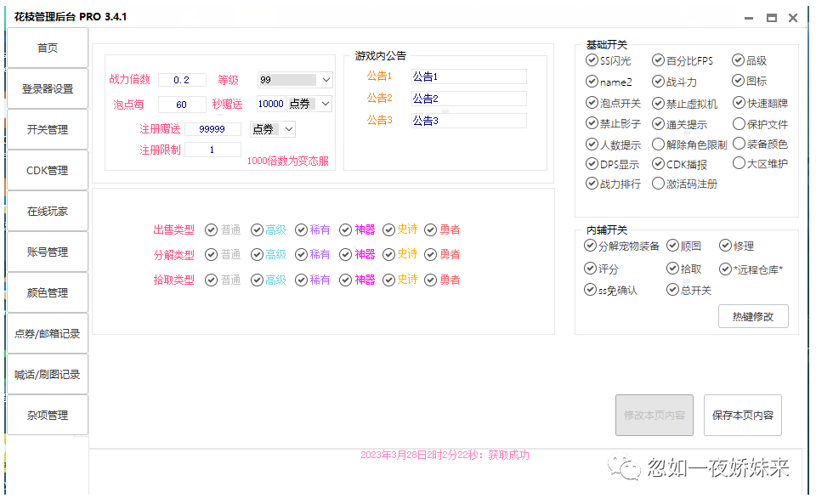
Task: Enable the 装备颜色 switch
Action: (x=739, y=144)
